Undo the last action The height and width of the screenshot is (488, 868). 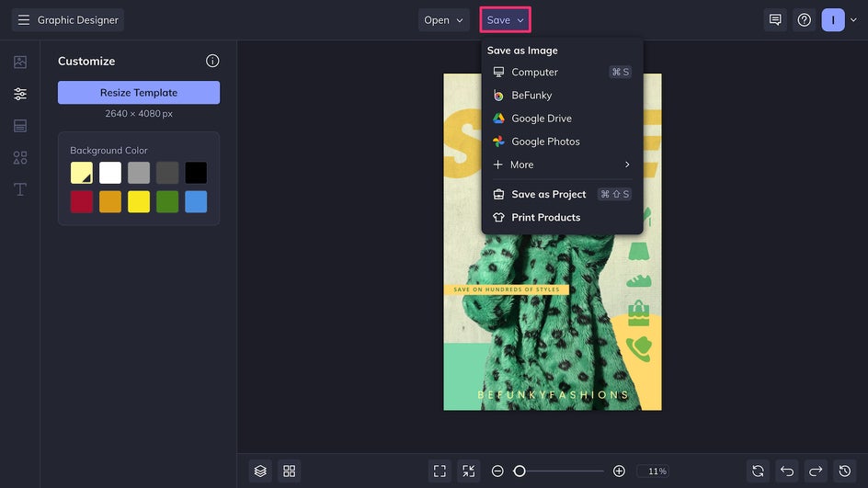[x=787, y=471]
